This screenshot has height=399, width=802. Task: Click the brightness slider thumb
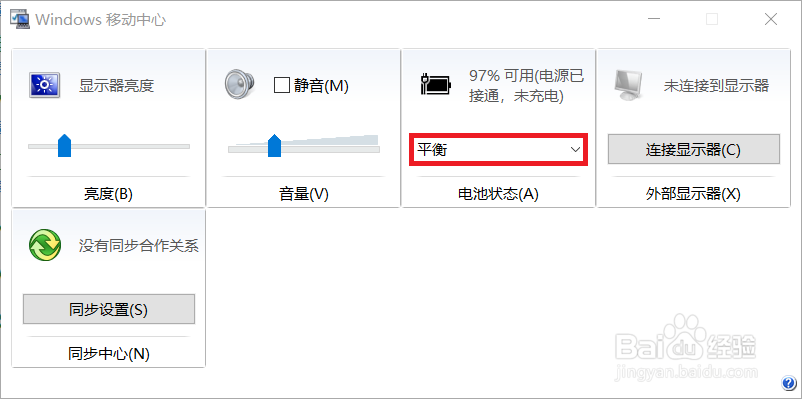64,145
